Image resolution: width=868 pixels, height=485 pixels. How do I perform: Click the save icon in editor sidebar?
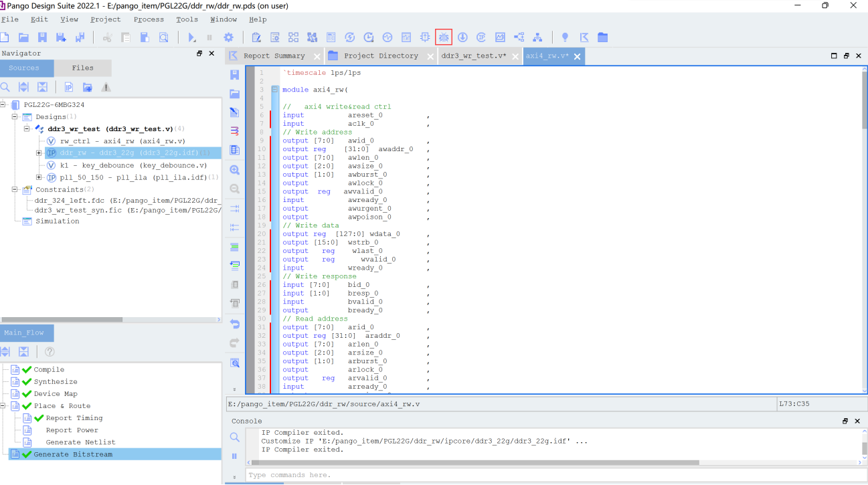(234, 74)
